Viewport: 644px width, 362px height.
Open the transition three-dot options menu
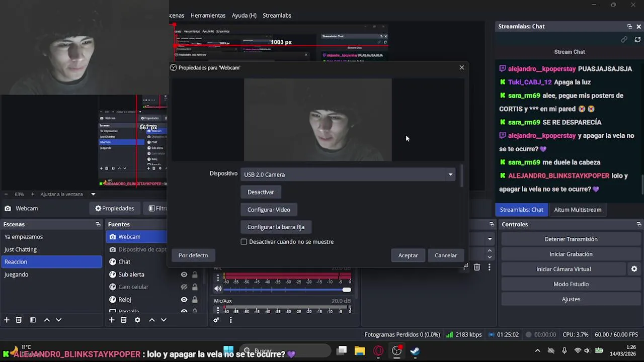coord(489,267)
